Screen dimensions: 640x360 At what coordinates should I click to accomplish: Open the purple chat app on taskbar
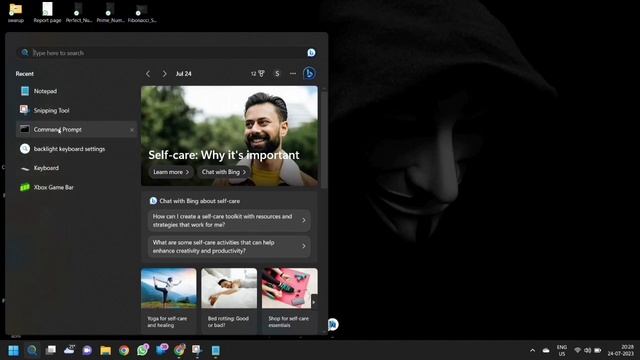[x=87, y=350]
